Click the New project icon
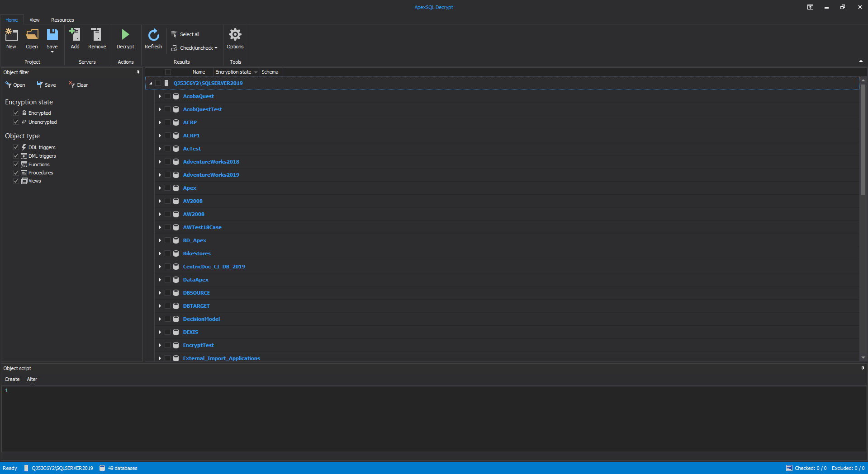The width and height of the screenshot is (868, 474). pos(11,35)
